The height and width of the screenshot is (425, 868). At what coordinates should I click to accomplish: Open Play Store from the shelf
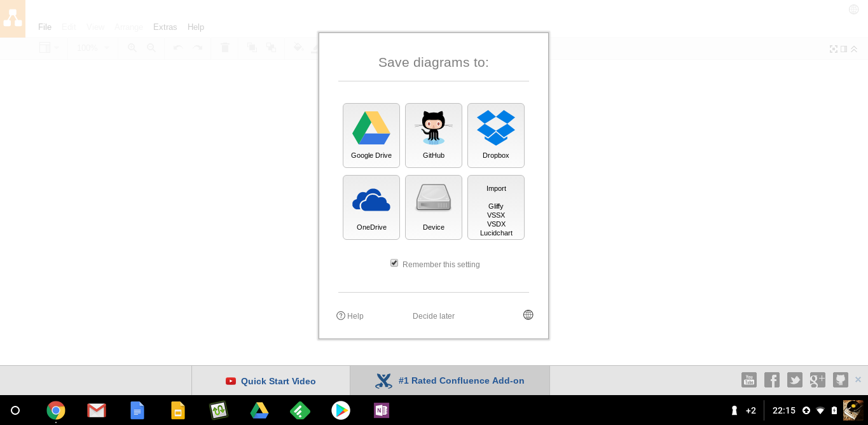[x=341, y=410]
